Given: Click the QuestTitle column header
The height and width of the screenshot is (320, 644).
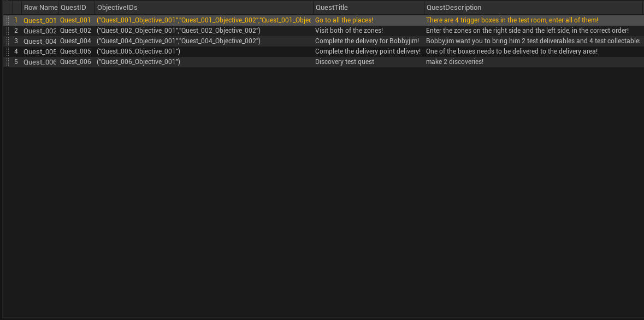Looking at the screenshot, I should click(332, 8).
